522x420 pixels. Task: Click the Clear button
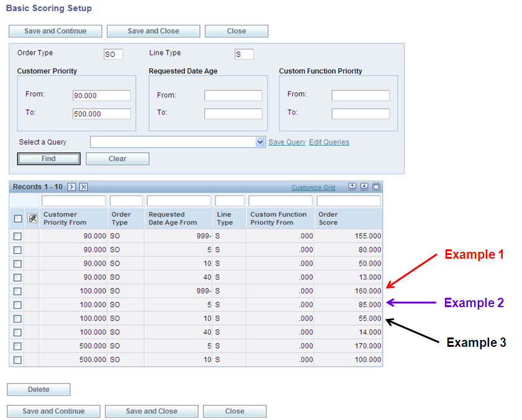[117, 159]
